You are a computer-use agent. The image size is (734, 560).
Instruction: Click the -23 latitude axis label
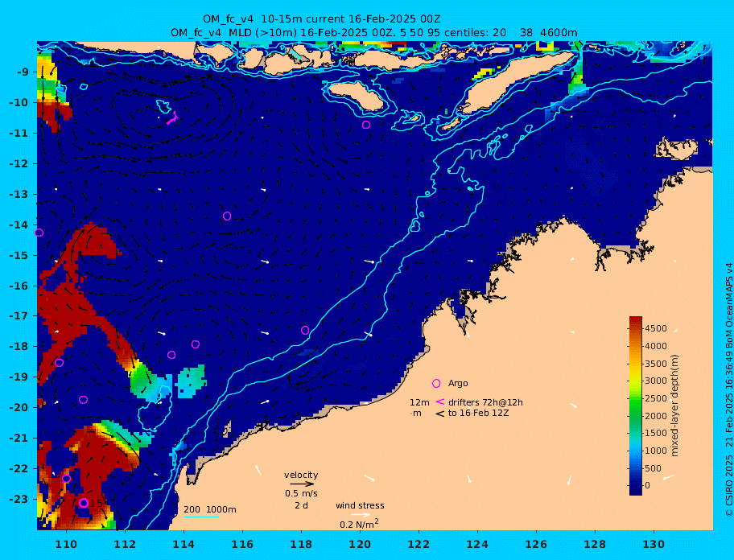click(x=19, y=499)
